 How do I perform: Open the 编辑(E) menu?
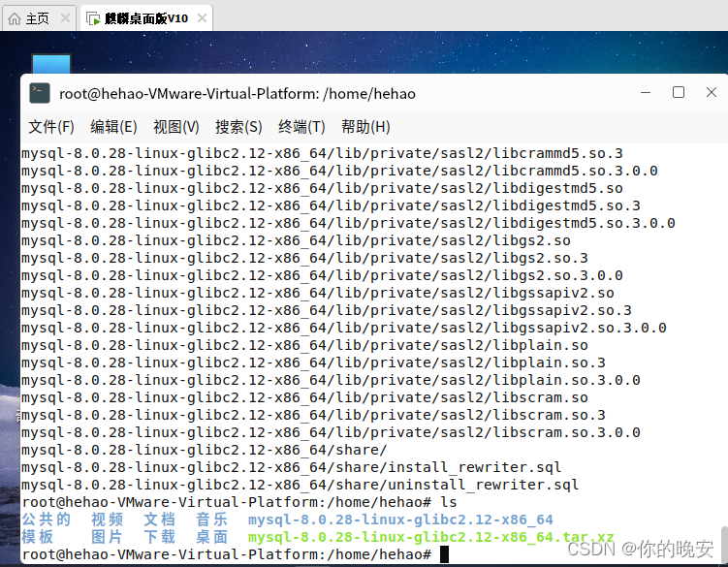pyautogui.click(x=113, y=127)
